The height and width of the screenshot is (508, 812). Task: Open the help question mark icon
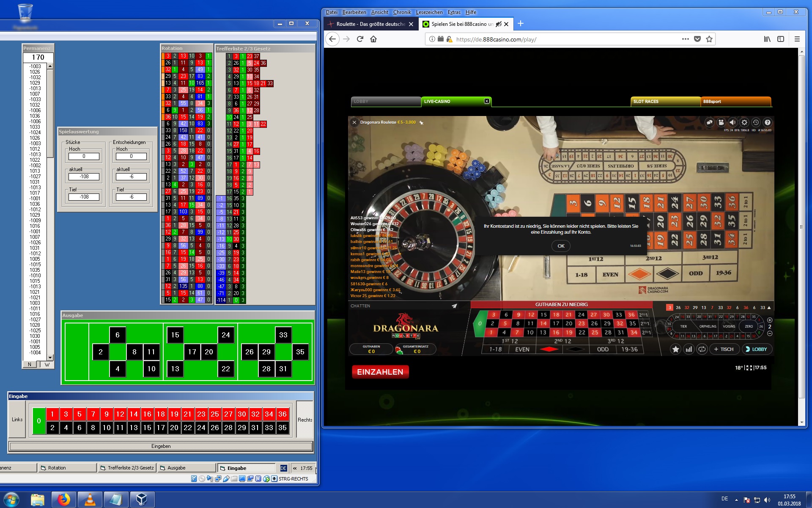(768, 123)
